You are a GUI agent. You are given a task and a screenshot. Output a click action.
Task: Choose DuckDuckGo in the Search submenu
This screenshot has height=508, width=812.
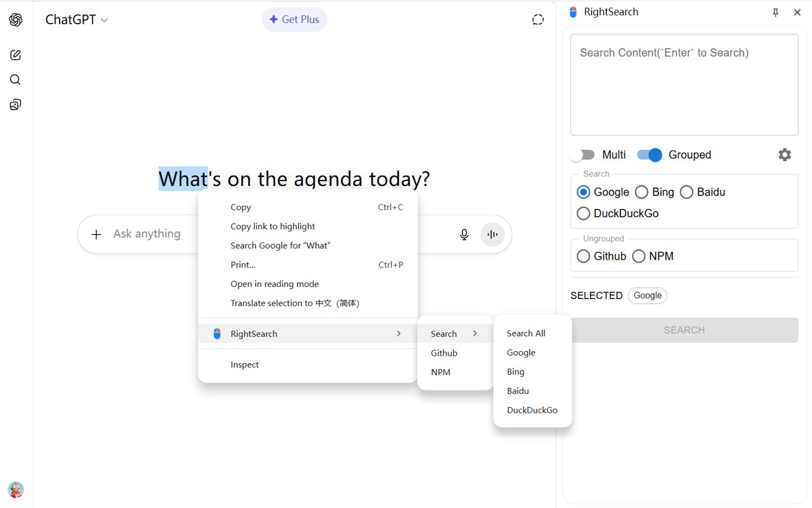532,410
